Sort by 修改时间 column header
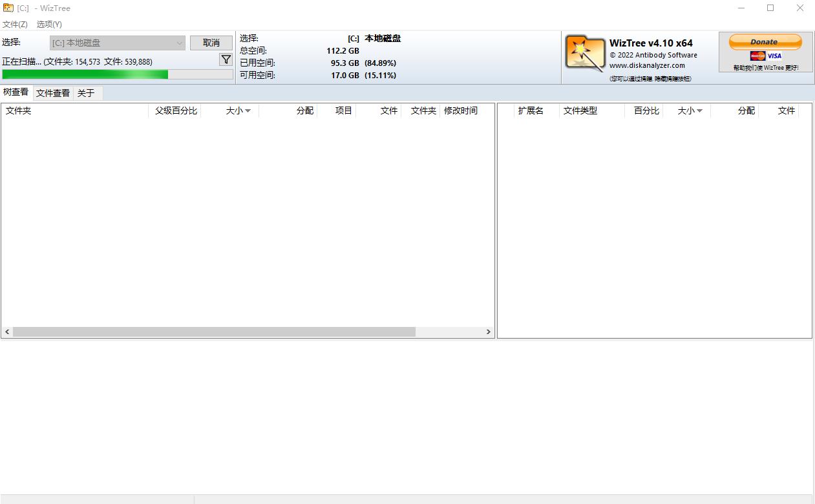815x504 pixels. (x=467, y=110)
